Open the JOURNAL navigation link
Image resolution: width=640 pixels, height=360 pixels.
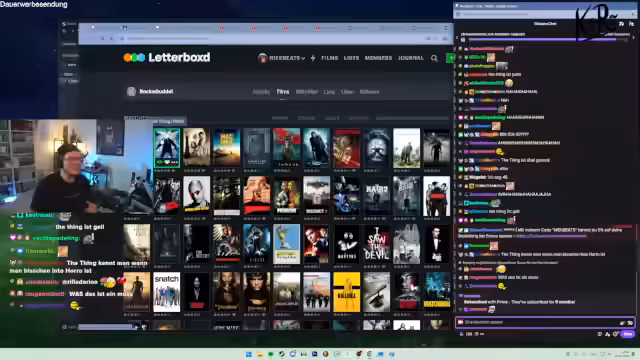[411, 58]
